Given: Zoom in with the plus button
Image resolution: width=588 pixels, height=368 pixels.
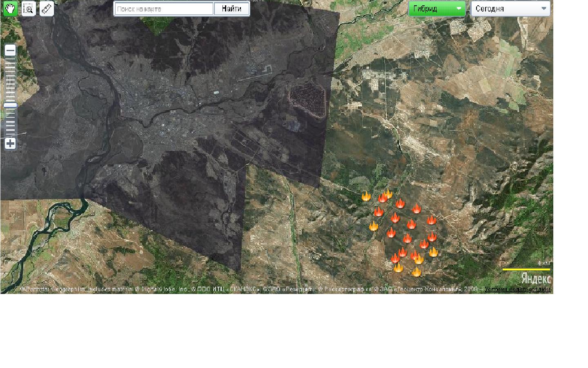Looking at the screenshot, I should (10, 144).
